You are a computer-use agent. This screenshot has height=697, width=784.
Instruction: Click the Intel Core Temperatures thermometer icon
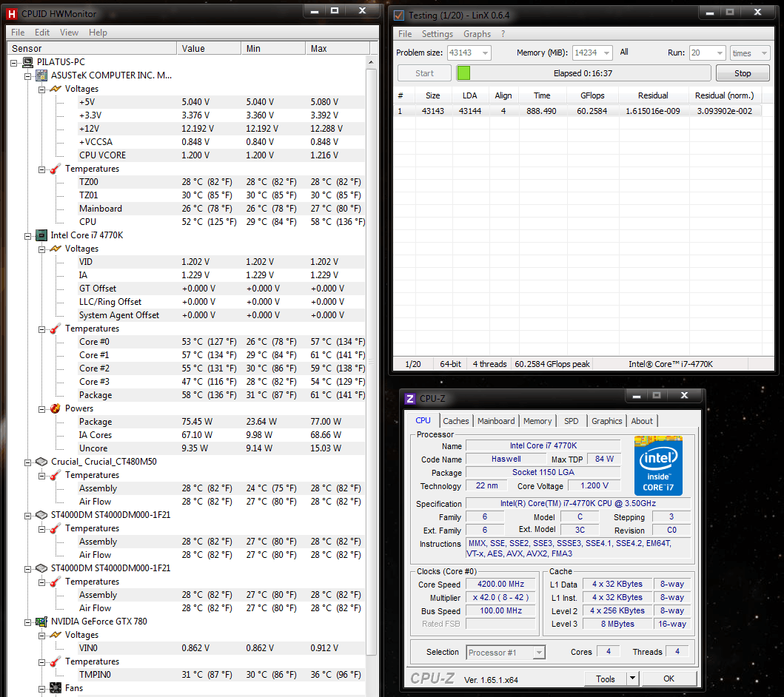pos(56,329)
